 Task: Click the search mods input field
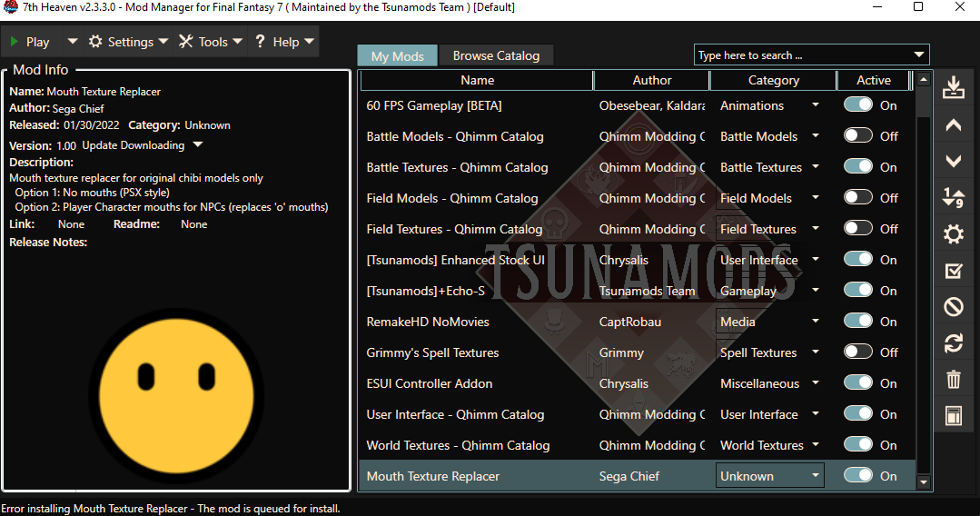[x=802, y=55]
